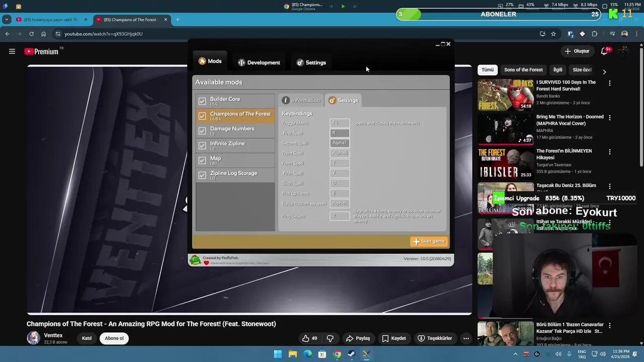Open options for Taşacak Bu Deniz video
The image size is (644, 362).
(610, 187)
